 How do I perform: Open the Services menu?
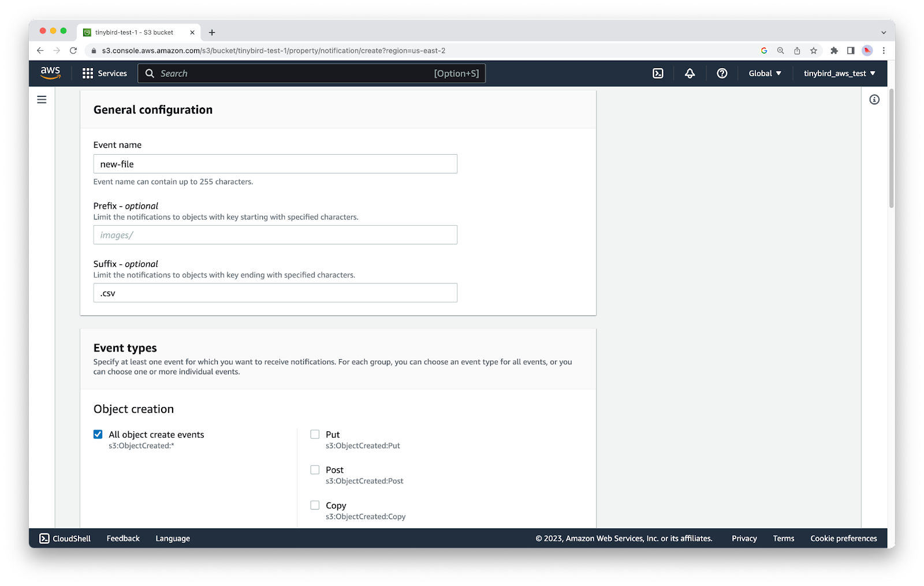tap(105, 73)
